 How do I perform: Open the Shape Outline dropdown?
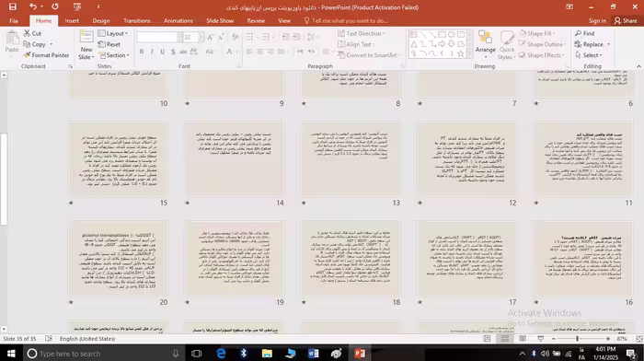[x=542, y=44]
